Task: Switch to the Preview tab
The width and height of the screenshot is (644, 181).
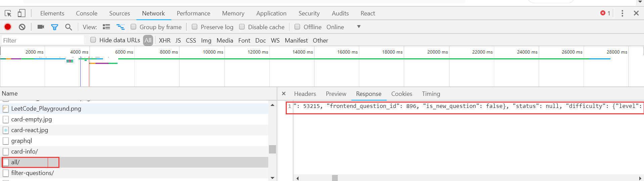Action: pos(336,94)
